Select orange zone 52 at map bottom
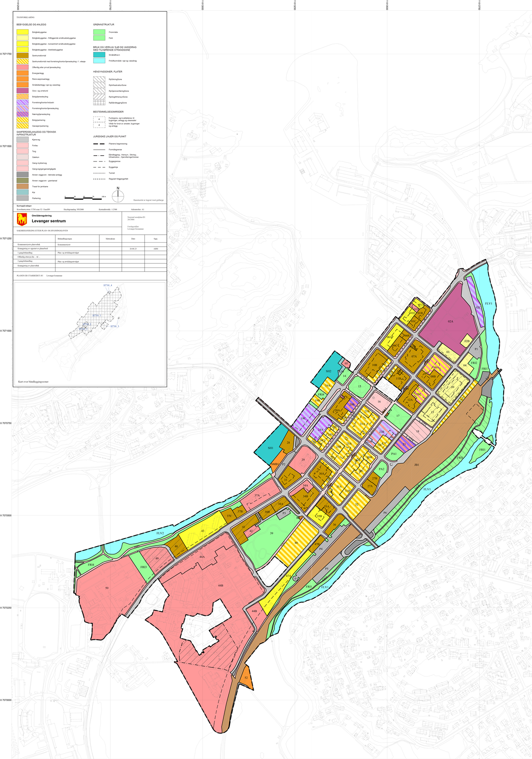The width and height of the screenshot is (532, 759). tap(246, 678)
